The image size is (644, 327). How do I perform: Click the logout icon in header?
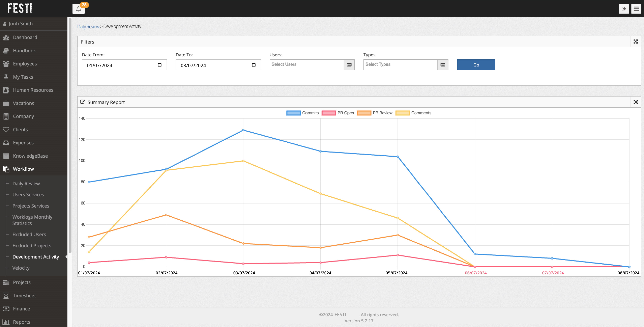pos(624,9)
